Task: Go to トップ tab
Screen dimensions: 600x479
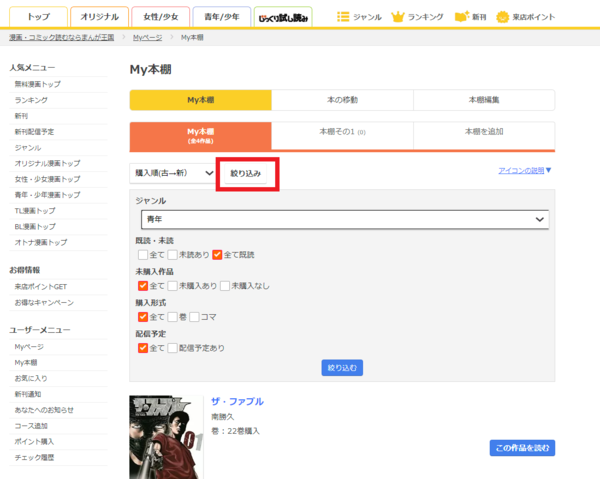Action: point(38,17)
